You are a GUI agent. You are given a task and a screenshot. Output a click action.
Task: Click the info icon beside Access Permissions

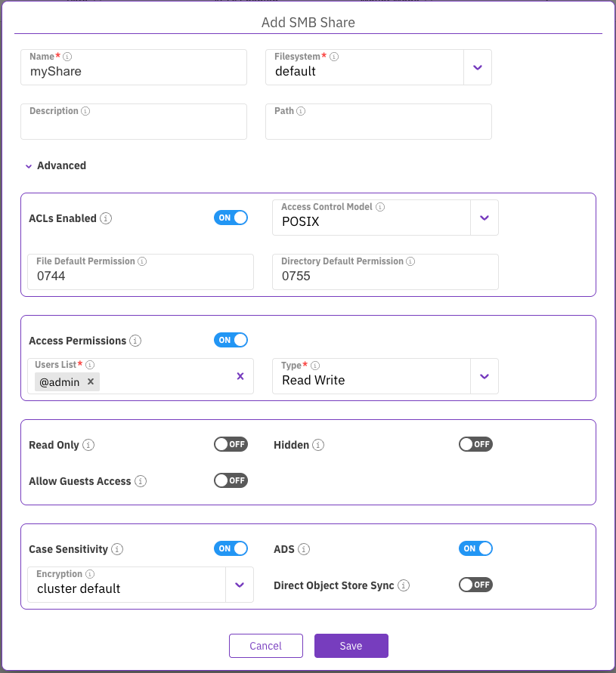[x=136, y=341]
